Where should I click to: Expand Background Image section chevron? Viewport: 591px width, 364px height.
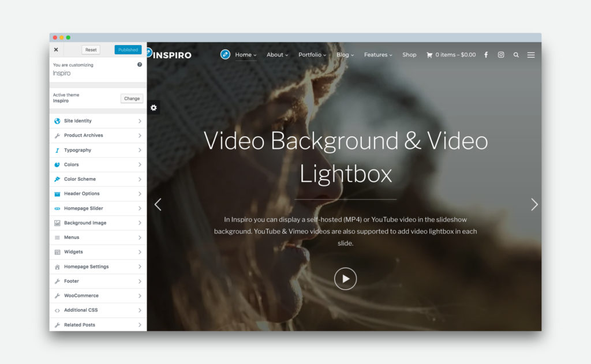click(x=140, y=223)
